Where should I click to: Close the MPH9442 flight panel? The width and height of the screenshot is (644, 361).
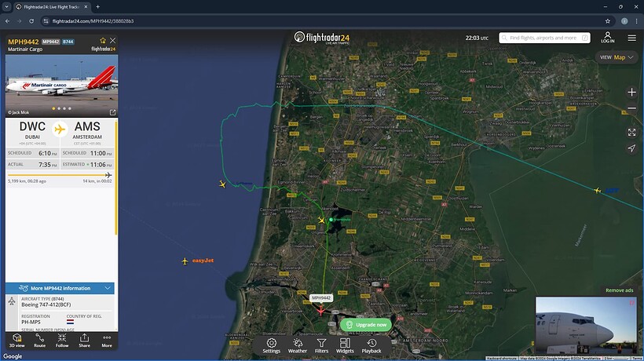(112, 40)
